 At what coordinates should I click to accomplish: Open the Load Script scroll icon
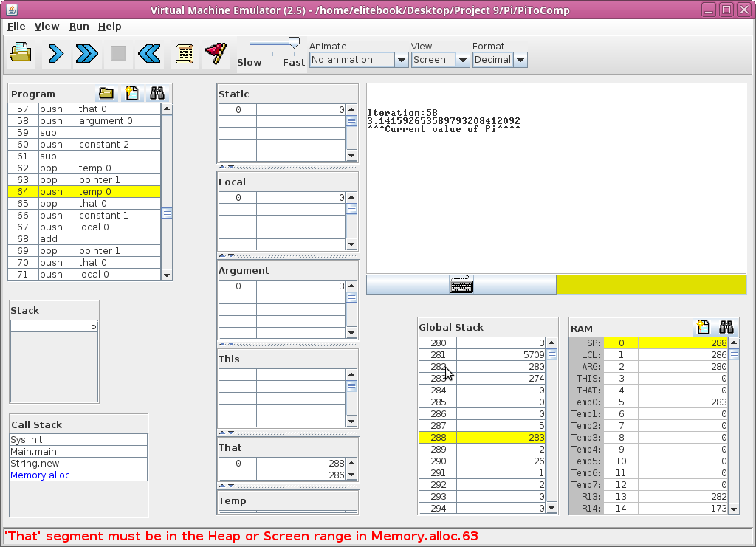[x=184, y=54]
